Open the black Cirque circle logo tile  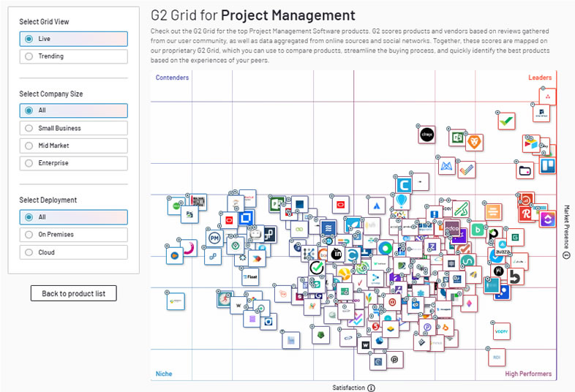coord(426,135)
